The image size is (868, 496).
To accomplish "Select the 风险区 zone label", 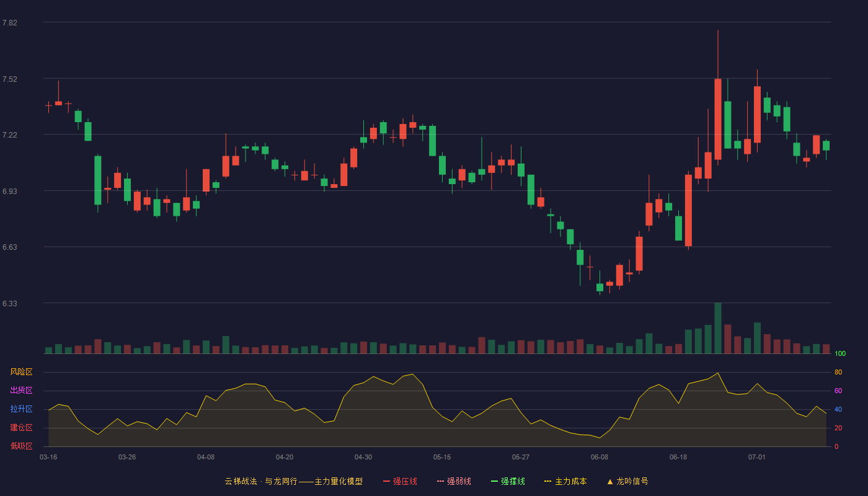I will pos(21,372).
